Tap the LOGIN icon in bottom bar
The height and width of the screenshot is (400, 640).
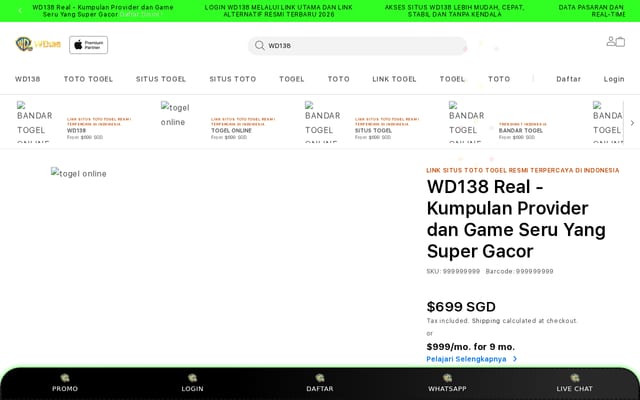192,378
